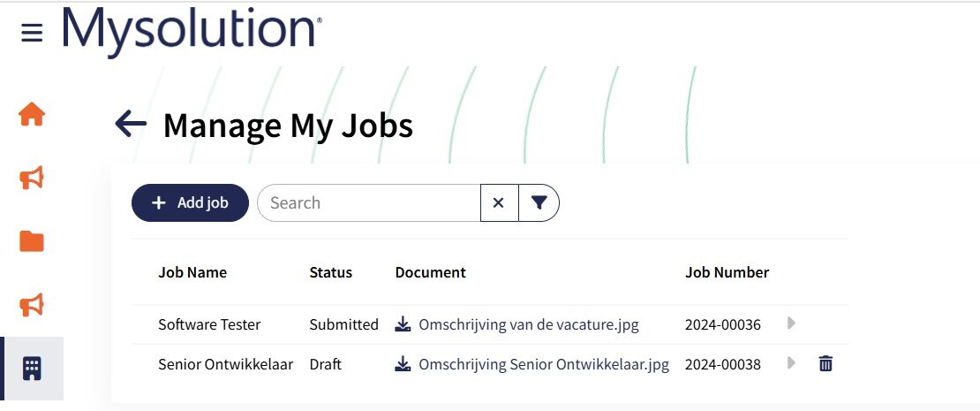
Task: Click the Job Name column header
Action: pos(192,272)
